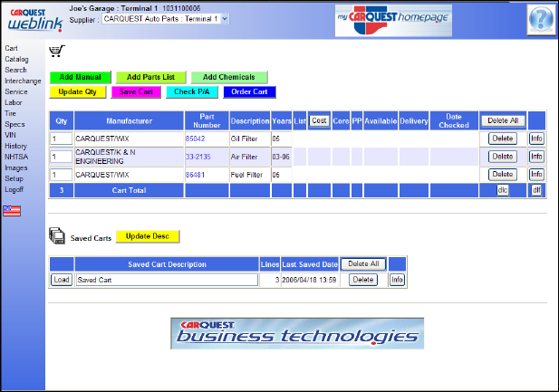This screenshot has width=559, height=392.
Task: Open Setup from the sidebar
Action: coord(14,178)
